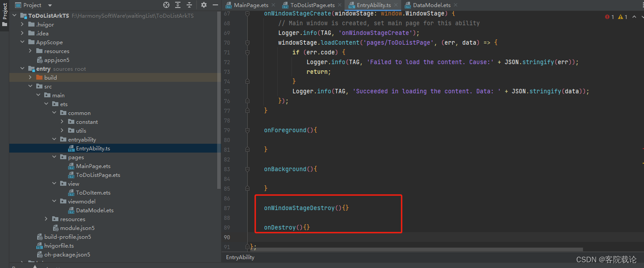The height and width of the screenshot is (268, 644).
Task: Click onDestroy method name in code
Action: [280, 227]
